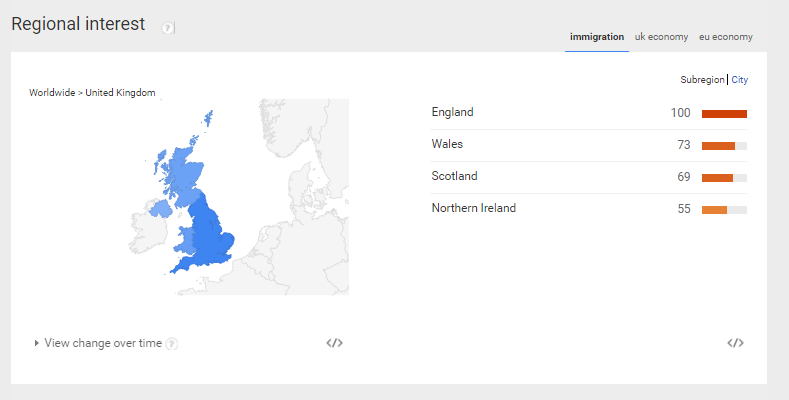Click the Northern Ireland interest bar
The image size is (789, 400).
coord(724,210)
